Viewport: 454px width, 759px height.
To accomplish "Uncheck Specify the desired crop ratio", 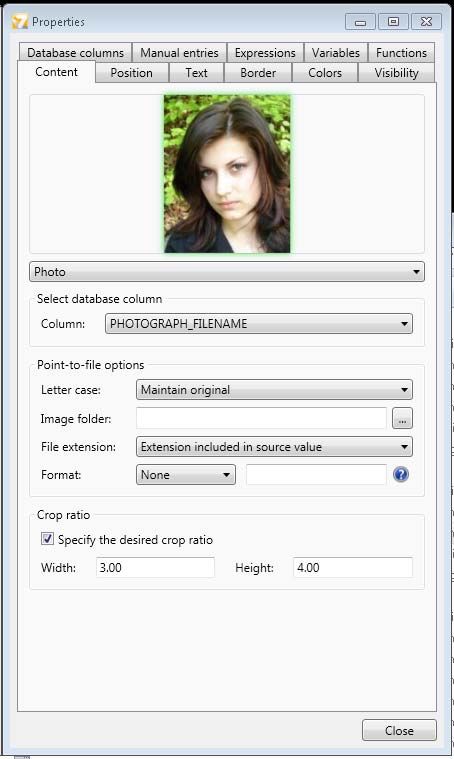I will click(47, 539).
